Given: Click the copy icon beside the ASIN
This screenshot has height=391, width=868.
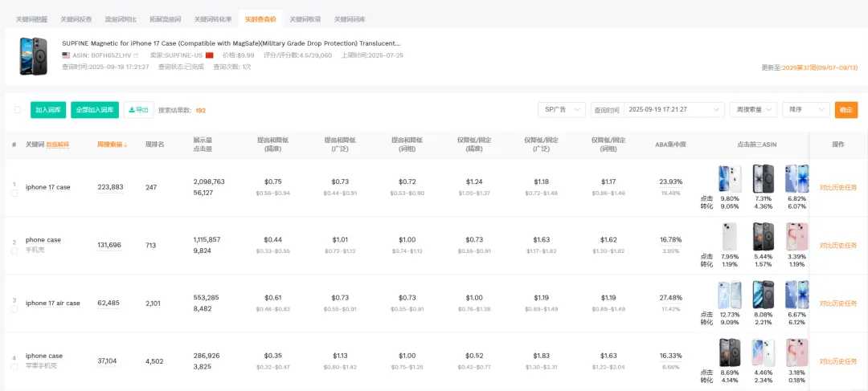Looking at the screenshot, I should (x=136, y=55).
